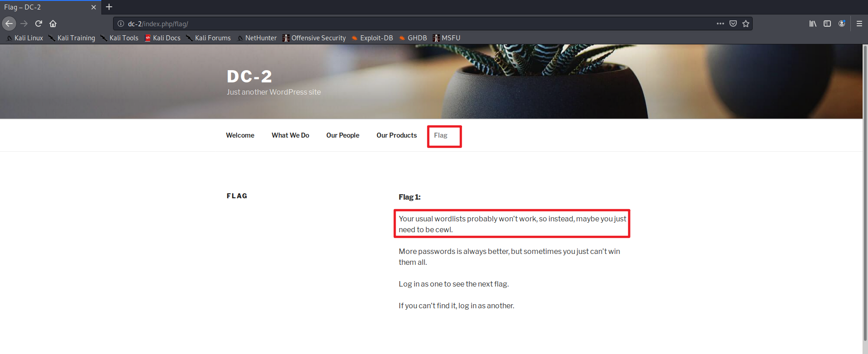
Task: Select the Flag – DC-2 tab
Action: coord(51,7)
